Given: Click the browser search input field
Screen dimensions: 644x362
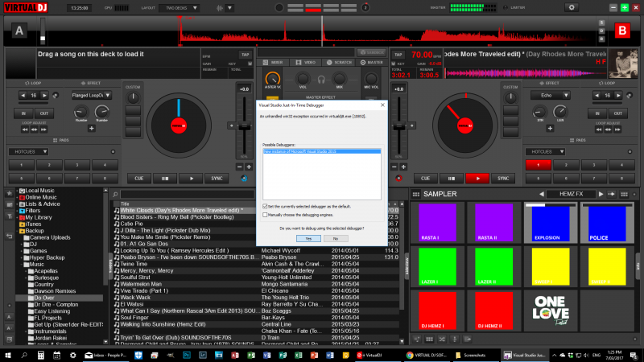Looking at the screenshot, I should (x=187, y=194).
